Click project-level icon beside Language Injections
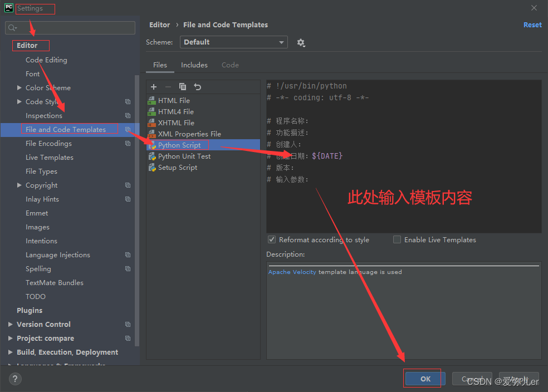Screen dimensions: 548x392 coord(128,255)
